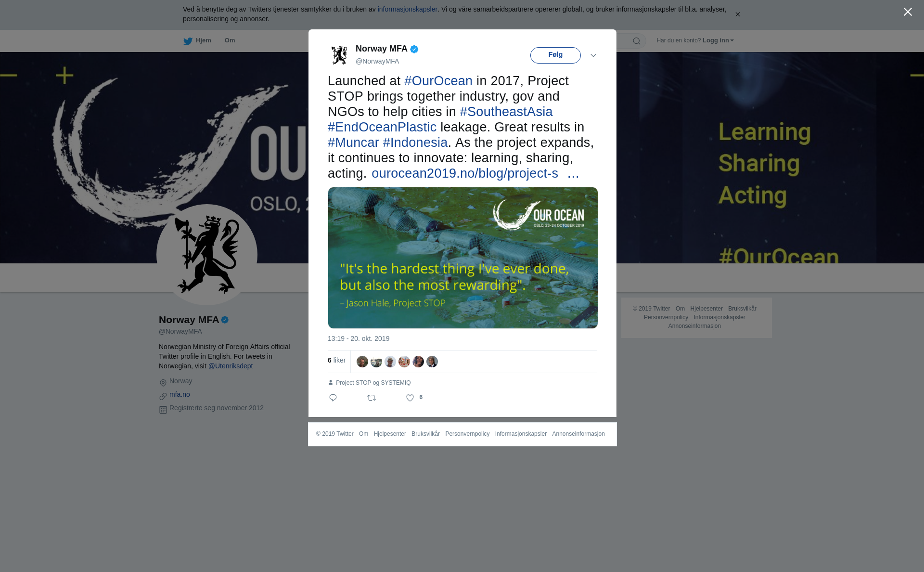This screenshot has width=924, height=572.
Task: Open the Logg inn dropdown
Action: tap(718, 40)
